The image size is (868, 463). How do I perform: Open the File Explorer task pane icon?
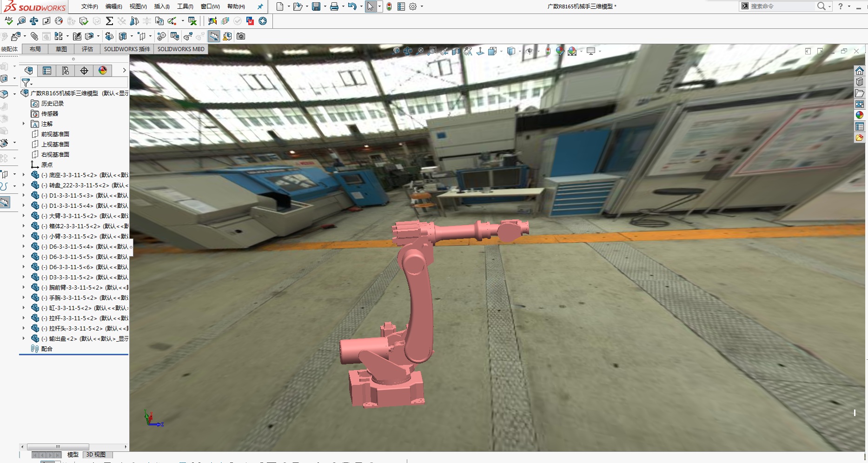coord(860,93)
